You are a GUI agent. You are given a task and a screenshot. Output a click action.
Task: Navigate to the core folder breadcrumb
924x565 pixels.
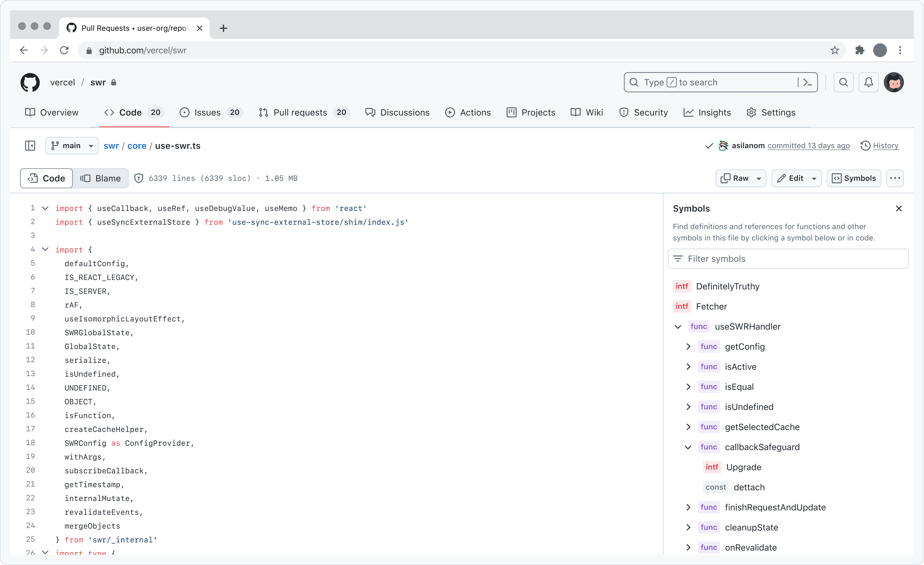137,145
